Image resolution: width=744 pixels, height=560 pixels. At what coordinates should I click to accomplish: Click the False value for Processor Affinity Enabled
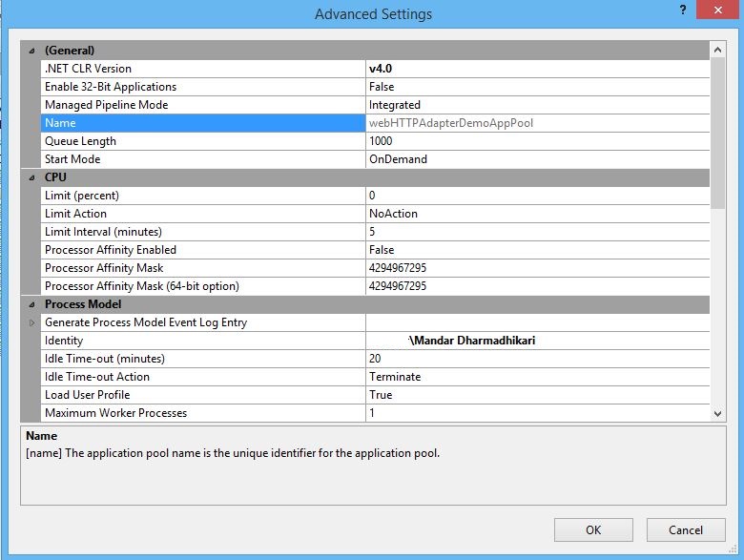[538, 250]
